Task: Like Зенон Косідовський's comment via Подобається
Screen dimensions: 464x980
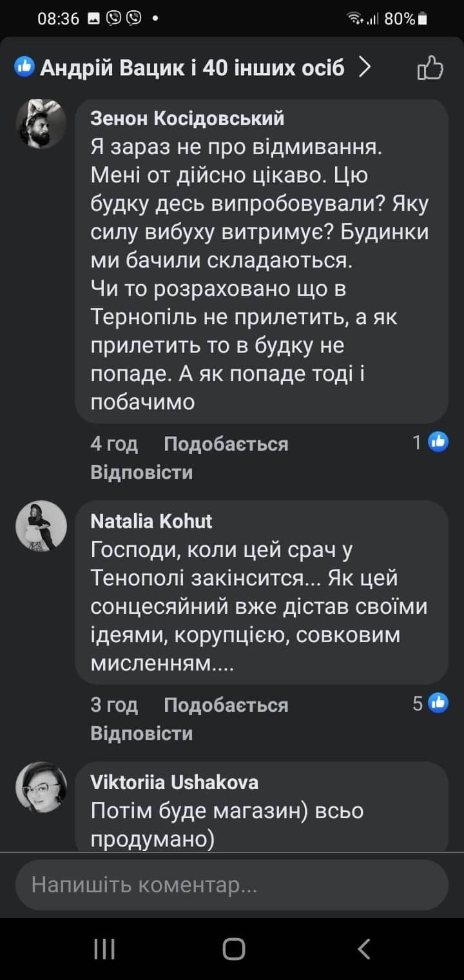Action: click(226, 444)
